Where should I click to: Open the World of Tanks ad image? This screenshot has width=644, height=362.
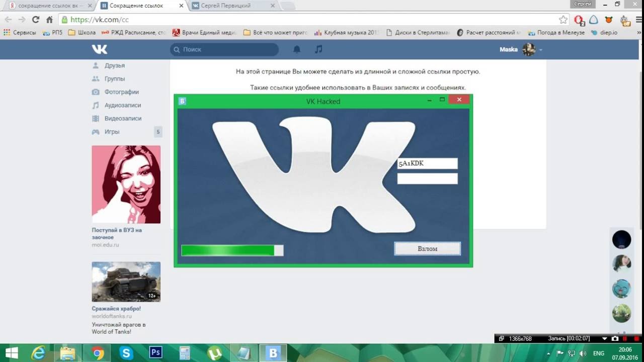tap(126, 282)
